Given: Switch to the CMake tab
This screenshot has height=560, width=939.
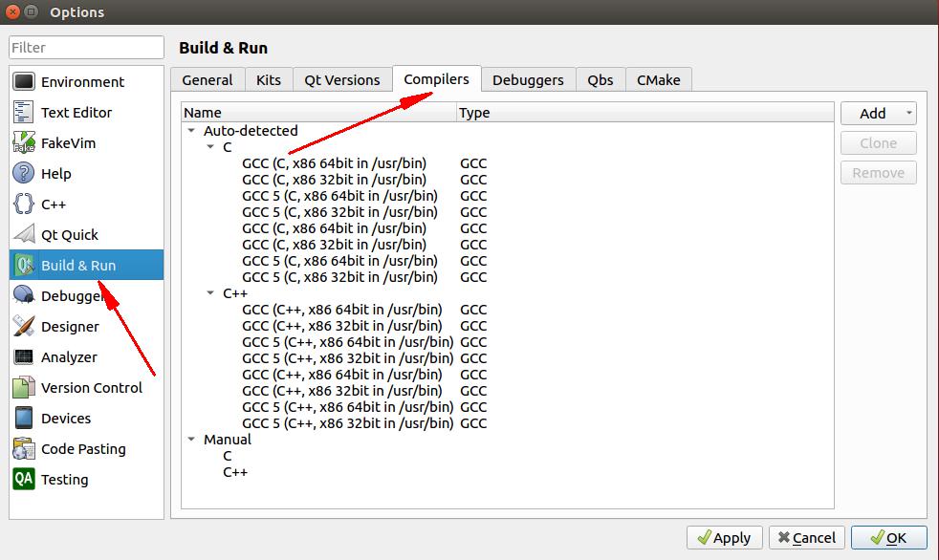Looking at the screenshot, I should coord(658,79).
